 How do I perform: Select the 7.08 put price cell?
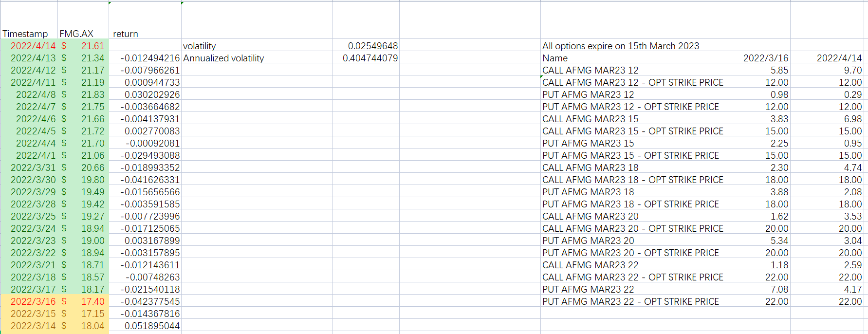760,289
